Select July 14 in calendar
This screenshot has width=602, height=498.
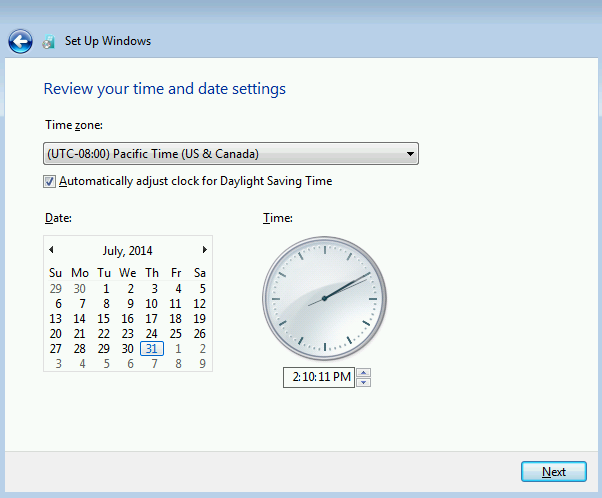click(79, 319)
